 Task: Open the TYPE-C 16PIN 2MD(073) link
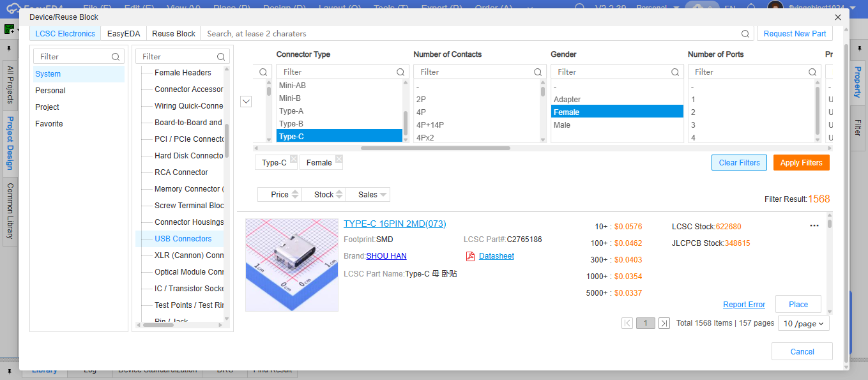(395, 224)
